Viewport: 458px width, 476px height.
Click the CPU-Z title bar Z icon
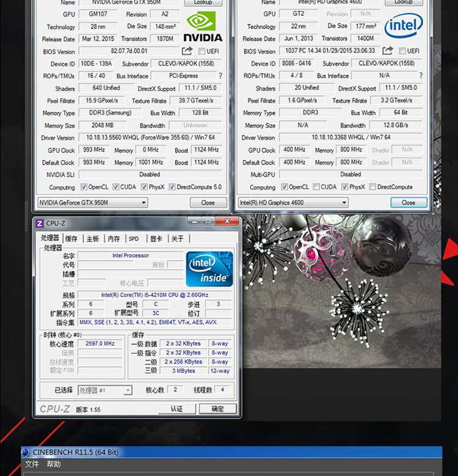[40, 223]
